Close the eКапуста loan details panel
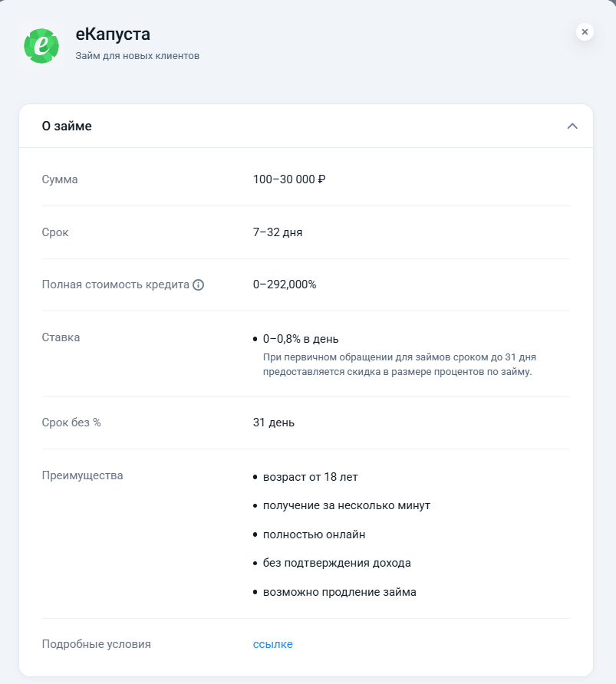 585,32
